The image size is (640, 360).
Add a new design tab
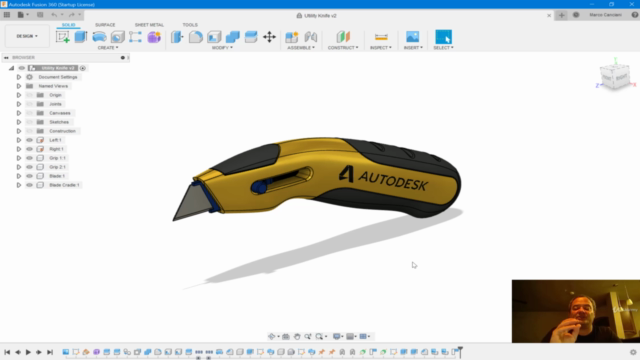(x=562, y=15)
